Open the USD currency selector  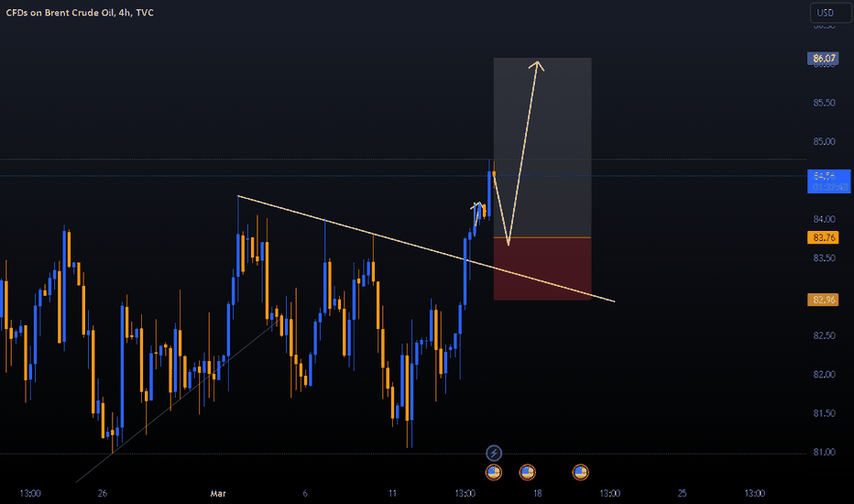[x=830, y=13]
